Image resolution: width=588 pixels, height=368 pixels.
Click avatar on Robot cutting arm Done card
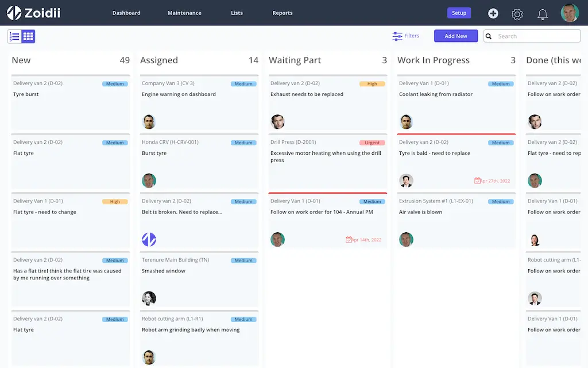coord(535,298)
